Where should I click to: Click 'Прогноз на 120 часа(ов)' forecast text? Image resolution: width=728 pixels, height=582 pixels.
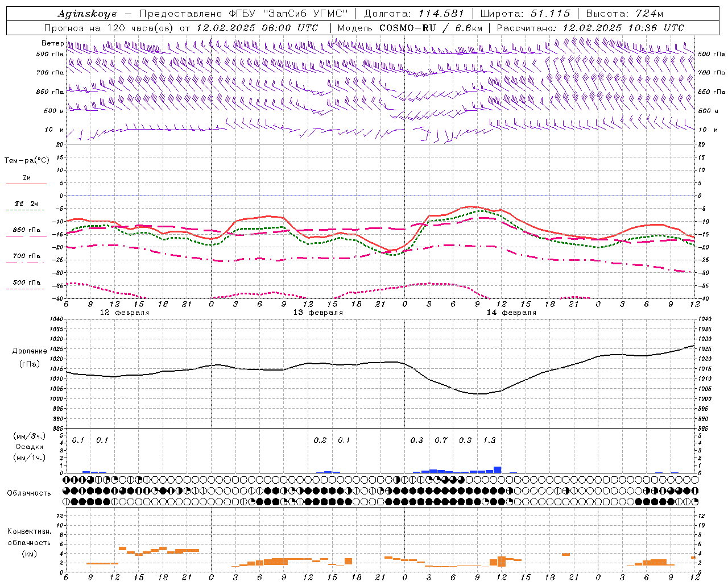click(110, 28)
